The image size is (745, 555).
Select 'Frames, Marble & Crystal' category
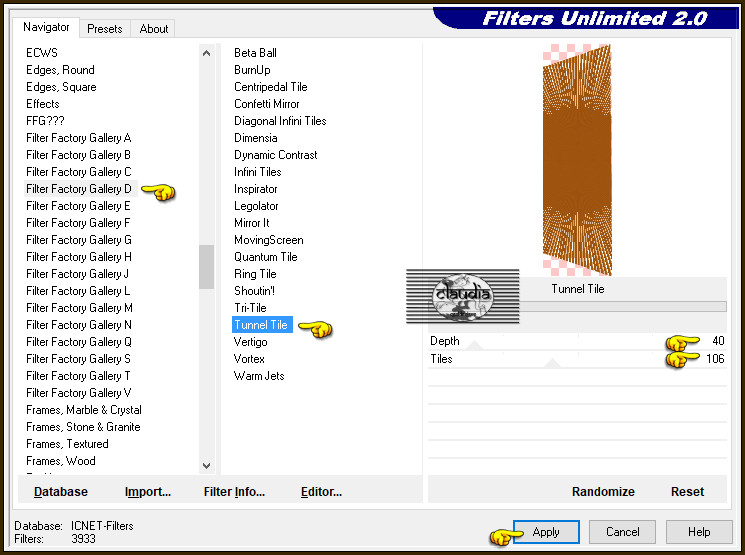[x=84, y=410]
